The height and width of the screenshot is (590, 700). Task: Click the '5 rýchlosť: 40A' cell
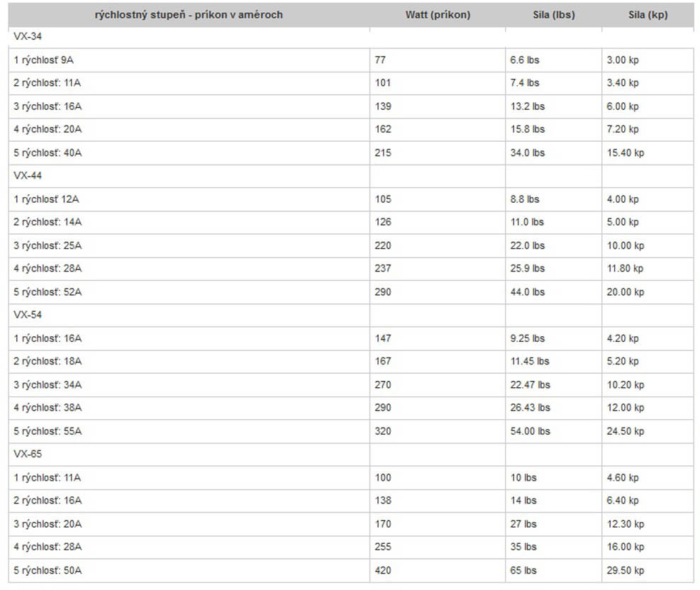[x=48, y=152]
